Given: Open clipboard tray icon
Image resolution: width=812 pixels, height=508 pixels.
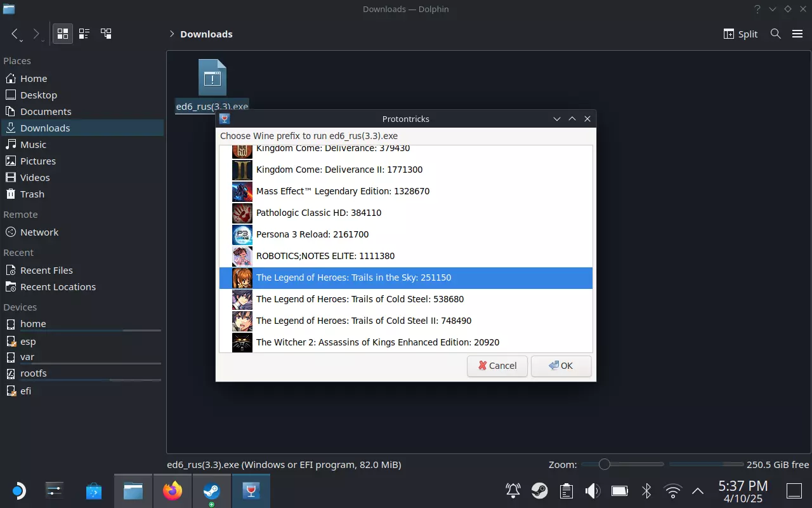Looking at the screenshot, I should (566, 490).
